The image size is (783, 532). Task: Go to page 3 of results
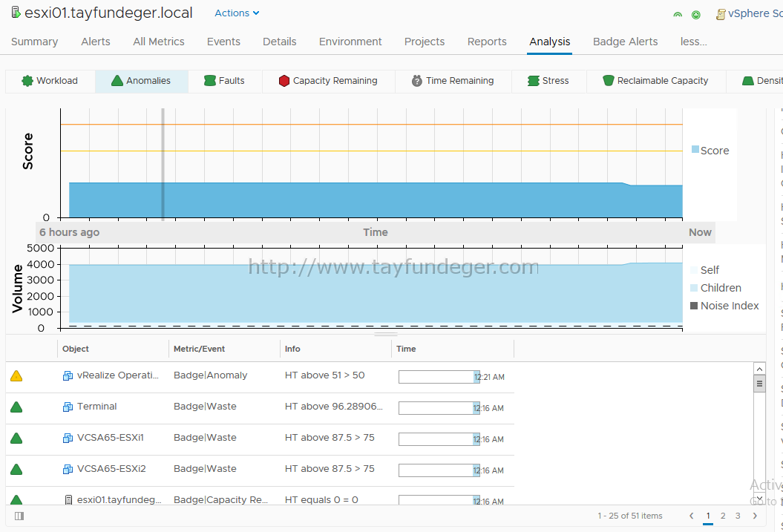pyautogui.click(x=738, y=516)
